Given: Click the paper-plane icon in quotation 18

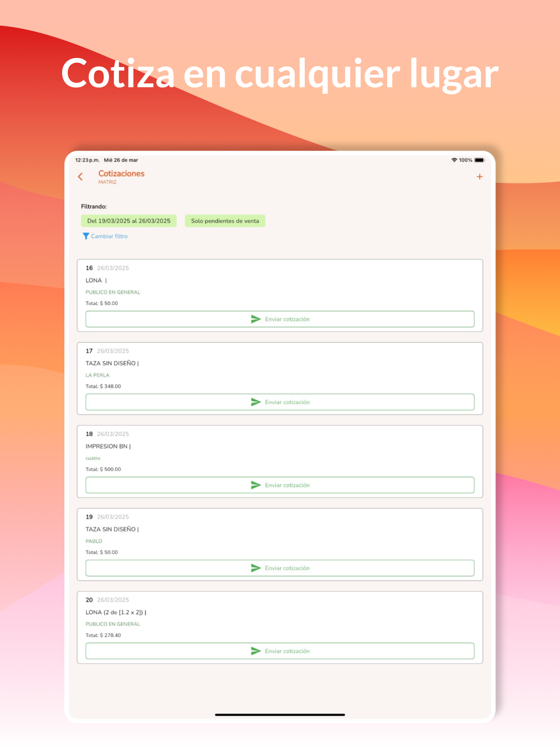Looking at the screenshot, I should click(256, 485).
